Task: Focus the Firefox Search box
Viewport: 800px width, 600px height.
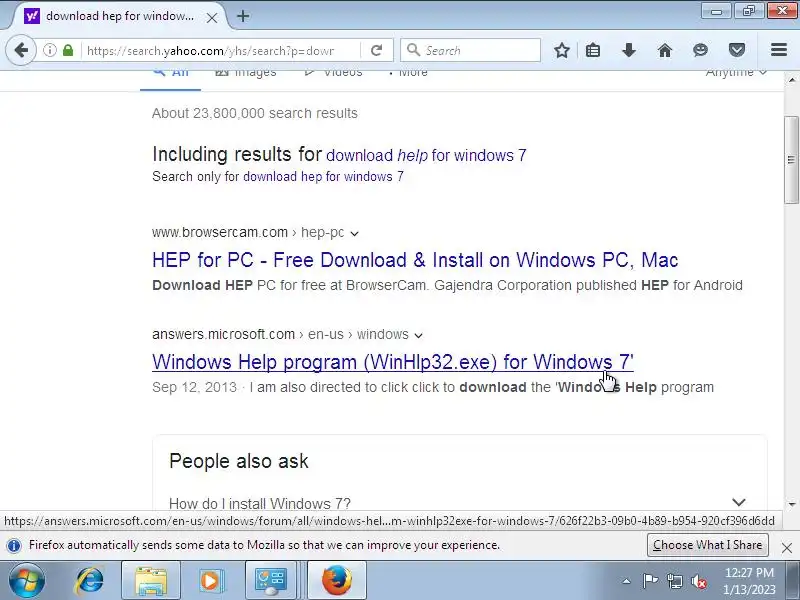Action: pos(470,50)
